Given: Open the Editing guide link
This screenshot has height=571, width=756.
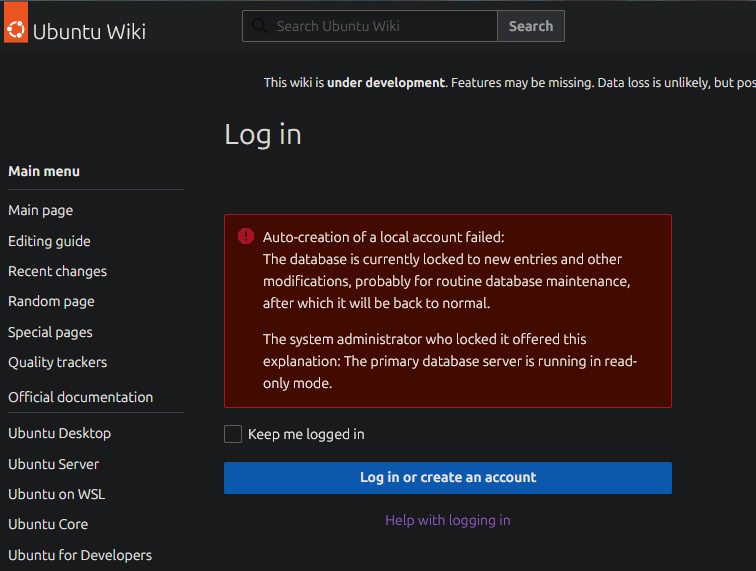Looking at the screenshot, I should pos(49,241).
